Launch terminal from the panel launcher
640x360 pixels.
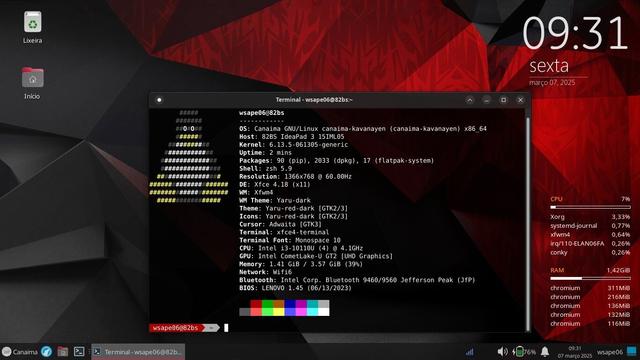pyautogui.click(x=79, y=351)
